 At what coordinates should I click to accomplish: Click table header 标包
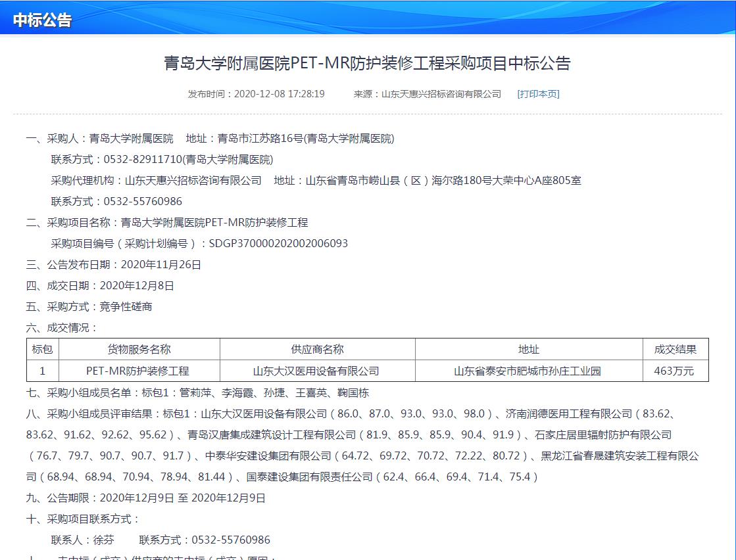(x=42, y=350)
